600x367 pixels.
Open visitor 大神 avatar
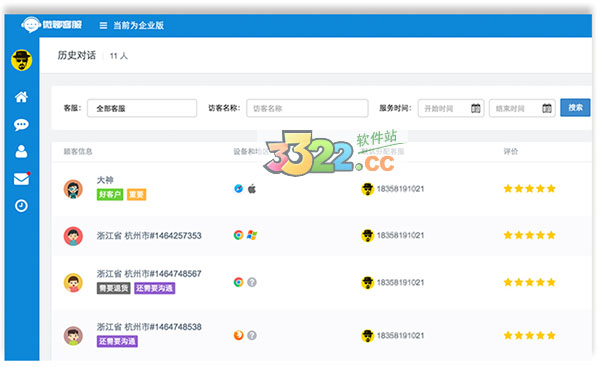[73, 189]
